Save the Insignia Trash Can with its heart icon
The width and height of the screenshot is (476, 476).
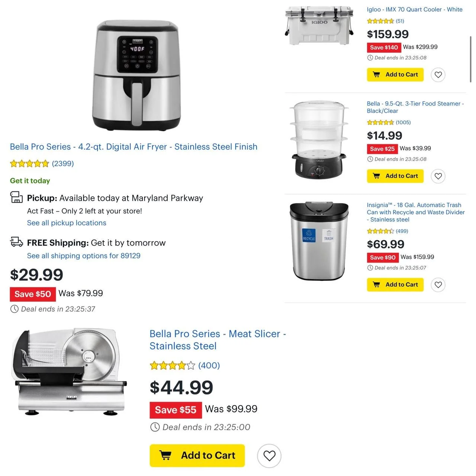(x=438, y=284)
